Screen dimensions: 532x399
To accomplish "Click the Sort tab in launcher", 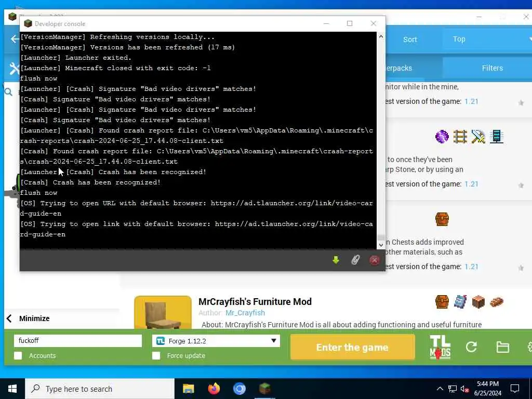I will (x=410, y=39).
